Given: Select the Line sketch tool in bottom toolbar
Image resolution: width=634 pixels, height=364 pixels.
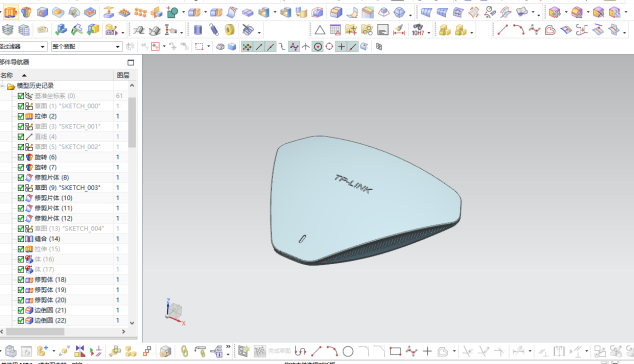Looking at the screenshot, I should (316, 351).
